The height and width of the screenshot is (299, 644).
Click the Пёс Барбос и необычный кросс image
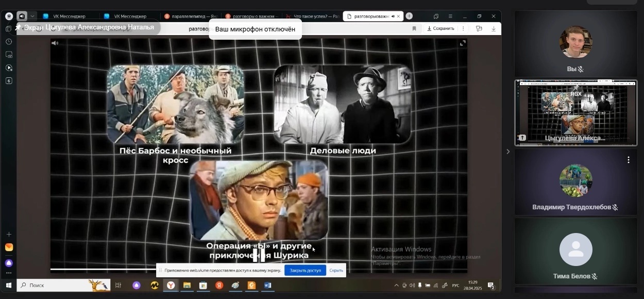(176, 105)
